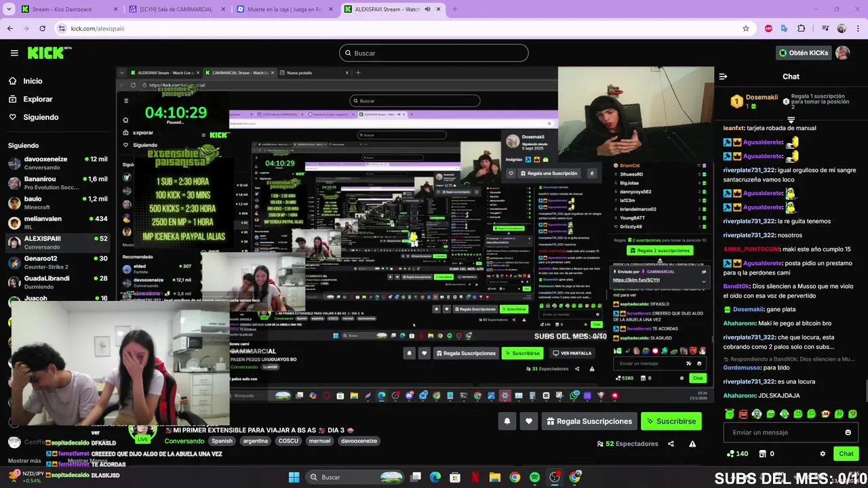Expand list with Mostrar más
This screenshot has width=868, height=488.
click(x=23, y=461)
